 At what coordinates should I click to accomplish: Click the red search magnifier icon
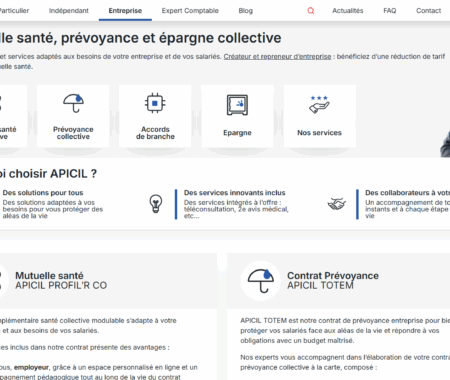click(311, 11)
